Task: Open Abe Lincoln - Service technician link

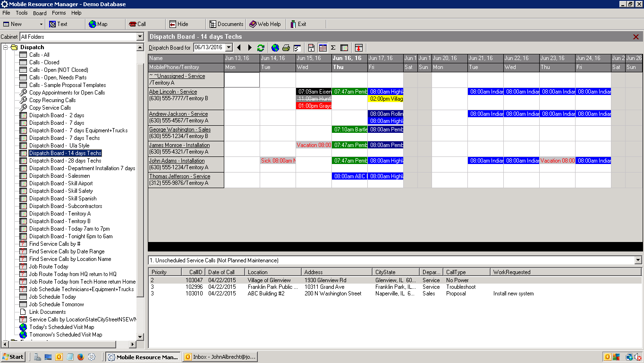Action: tap(173, 92)
